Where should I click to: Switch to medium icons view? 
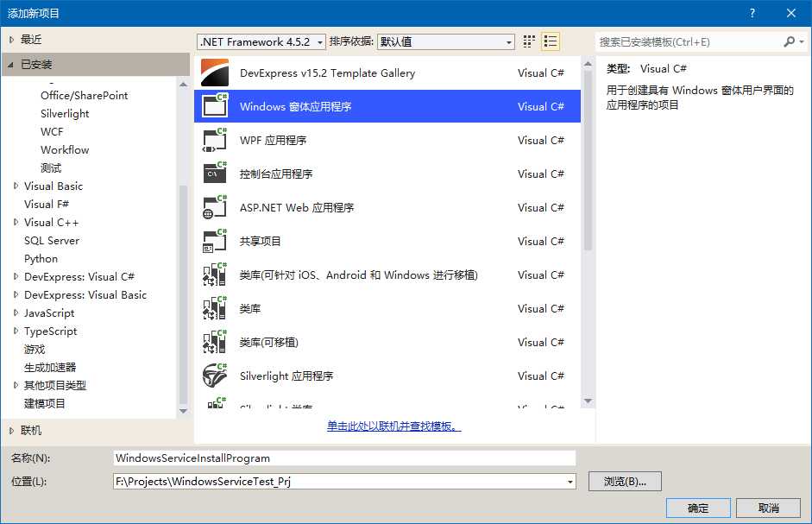point(529,41)
